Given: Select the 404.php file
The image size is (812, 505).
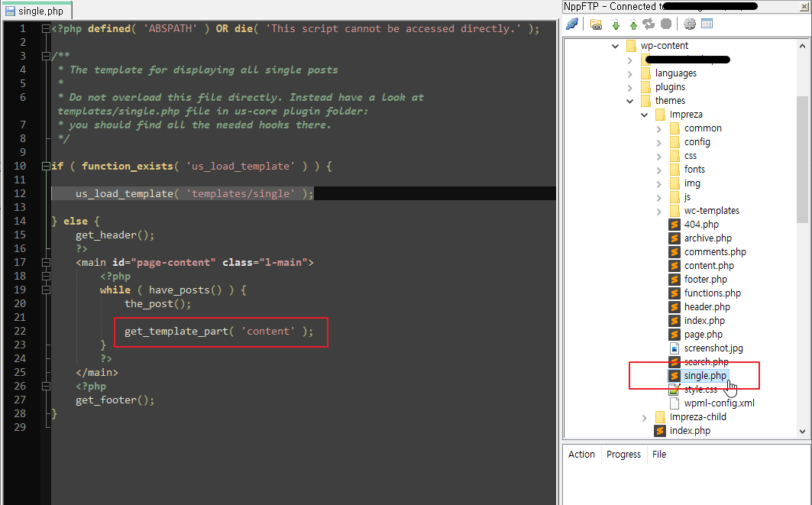Looking at the screenshot, I should [x=701, y=225].
